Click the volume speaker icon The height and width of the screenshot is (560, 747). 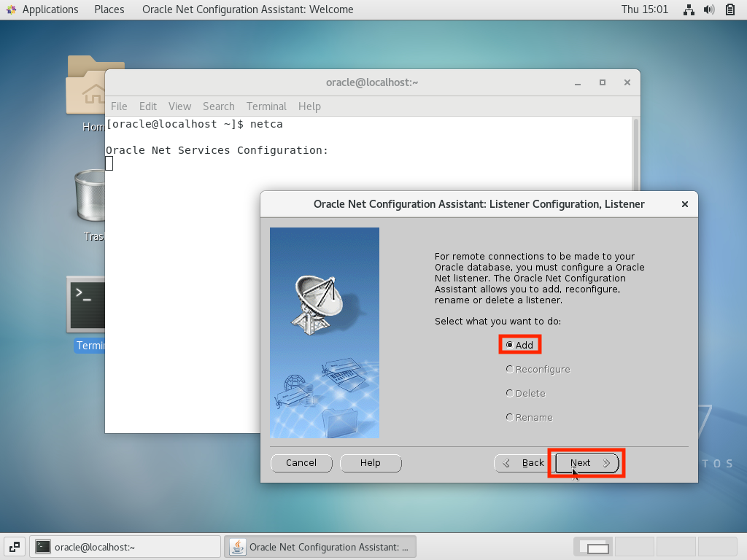709,9
